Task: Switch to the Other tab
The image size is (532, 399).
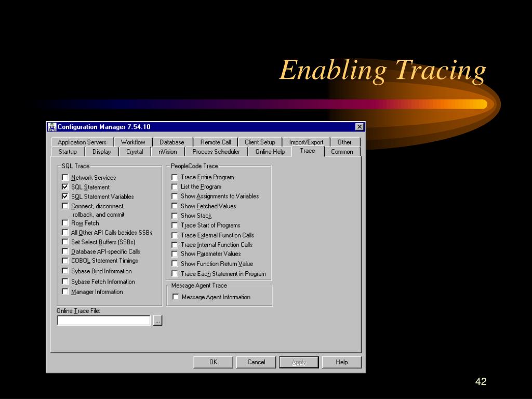Action: point(344,142)
